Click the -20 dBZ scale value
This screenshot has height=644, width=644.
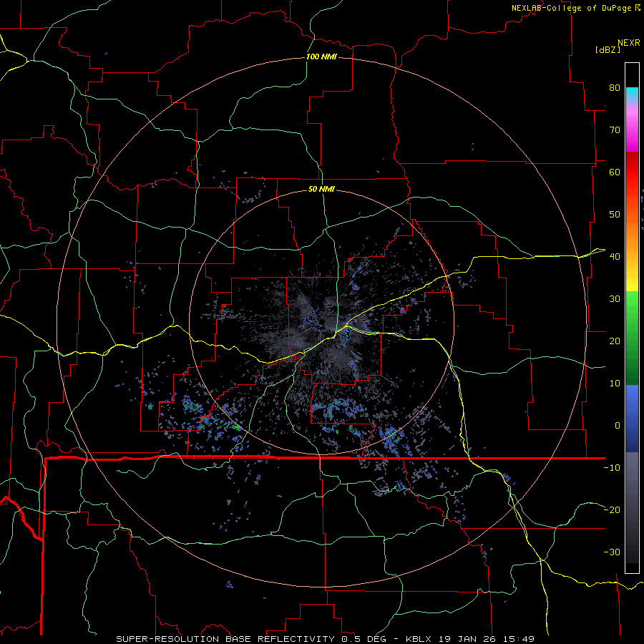click(x=612, y=510)
